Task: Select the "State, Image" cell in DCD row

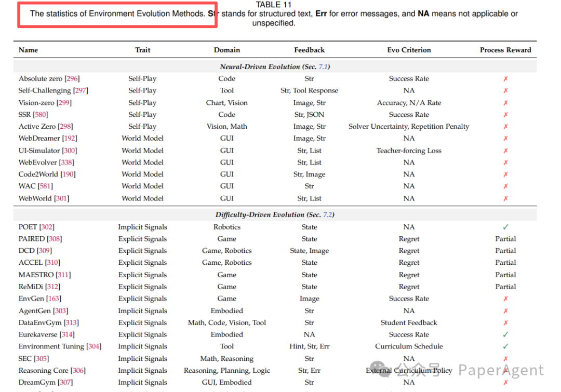Action: (310, 251)
